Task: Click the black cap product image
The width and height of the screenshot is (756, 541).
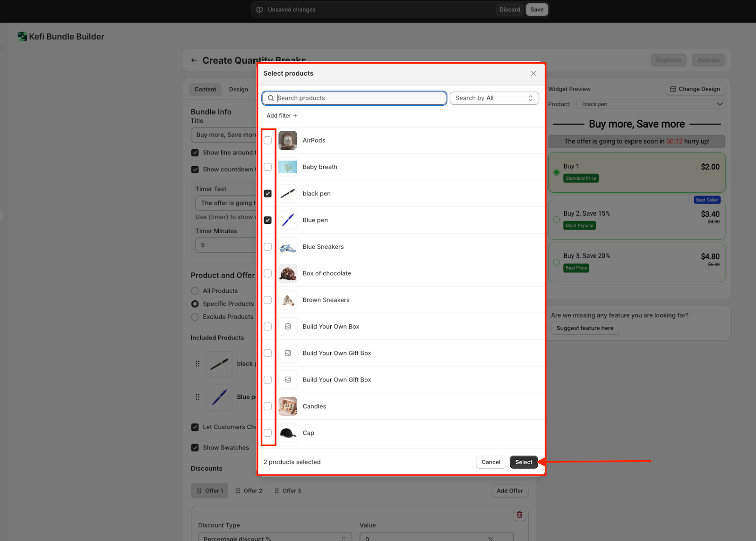Action: coord(288,433)
